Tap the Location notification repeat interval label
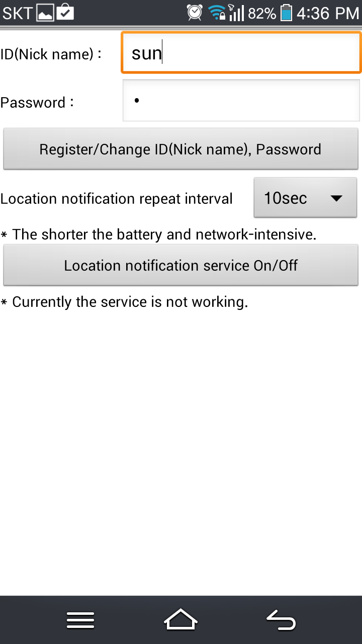The height and width of the screenshot is (644, 362). coord(117,199)
